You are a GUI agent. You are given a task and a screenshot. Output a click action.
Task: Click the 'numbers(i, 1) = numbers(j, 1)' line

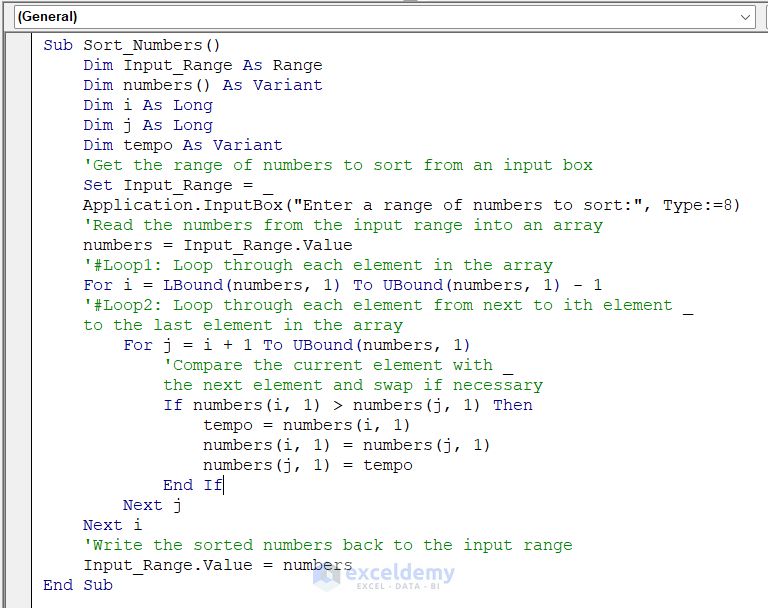click(x=346, y=445)
